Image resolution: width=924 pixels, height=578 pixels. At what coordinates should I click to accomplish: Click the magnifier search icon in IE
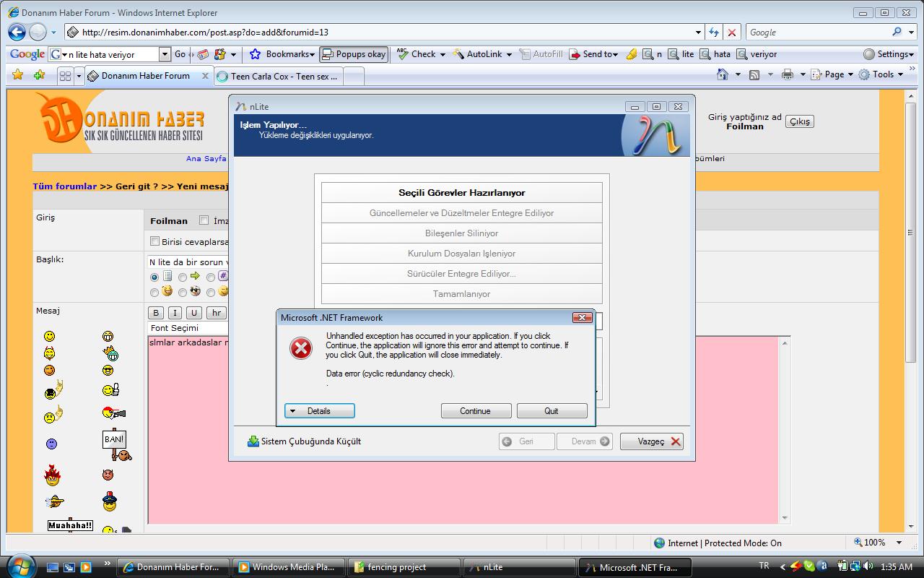897,32
